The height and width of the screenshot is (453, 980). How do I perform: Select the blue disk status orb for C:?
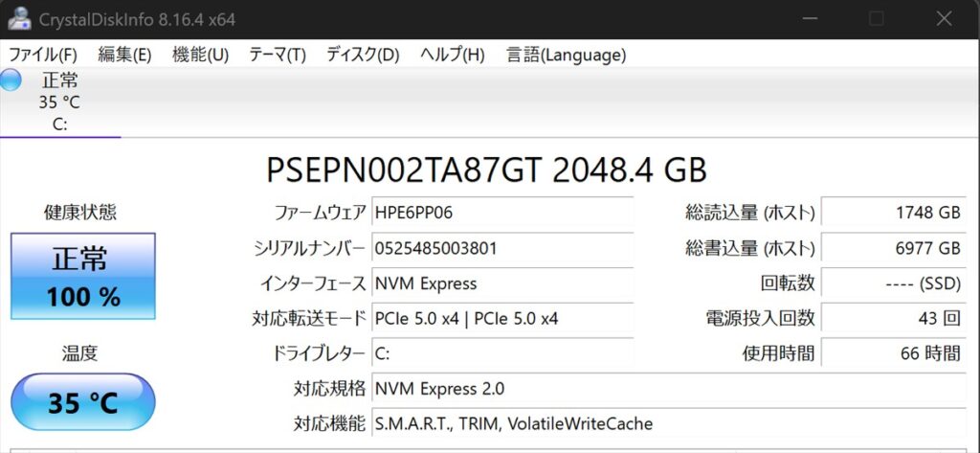(x=10, y=80)
